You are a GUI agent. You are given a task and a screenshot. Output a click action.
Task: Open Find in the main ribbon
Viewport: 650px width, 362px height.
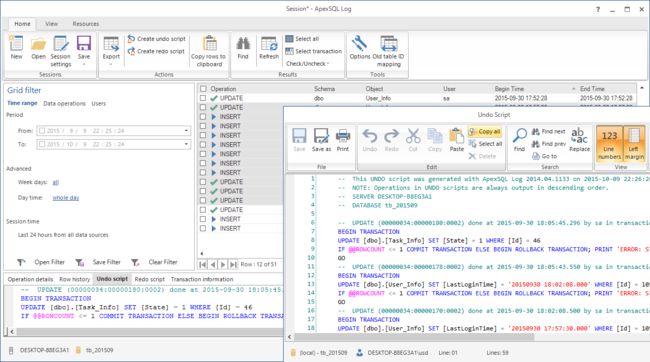[x=243, y=47]
